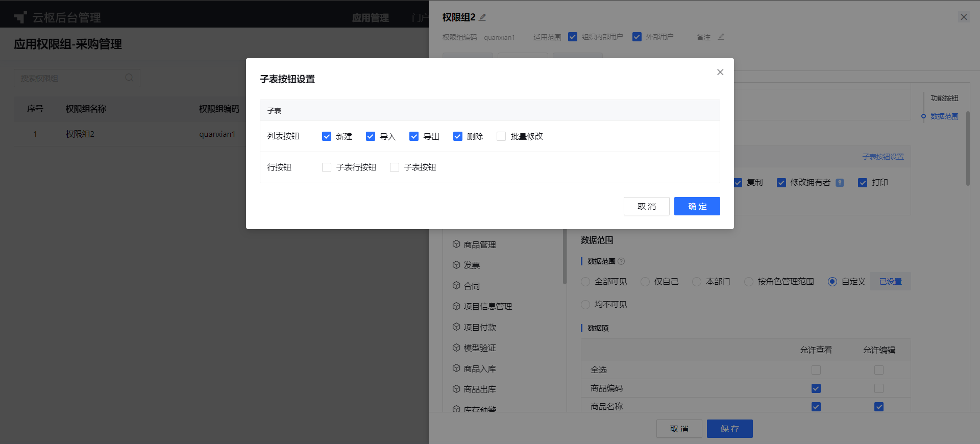Screen dimensions: 980x444
Task: Click the 确定 button
Action: click(x=697, y=206)
